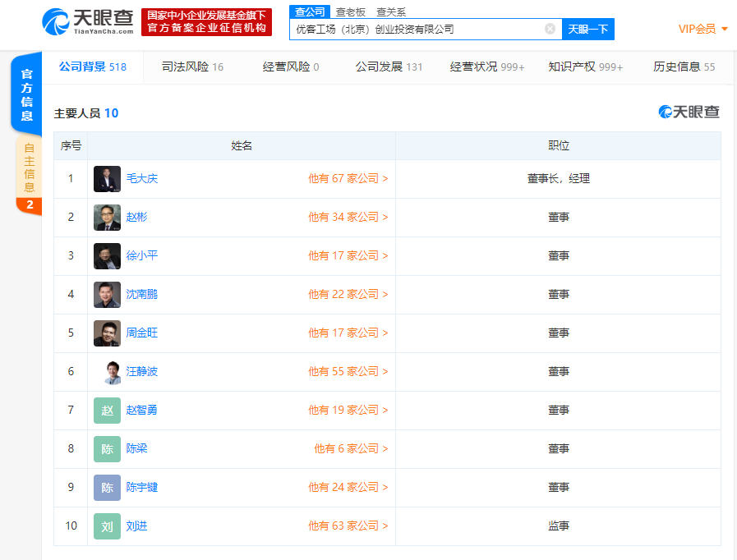Open 徐小平 name link

[x=142, y=255]
